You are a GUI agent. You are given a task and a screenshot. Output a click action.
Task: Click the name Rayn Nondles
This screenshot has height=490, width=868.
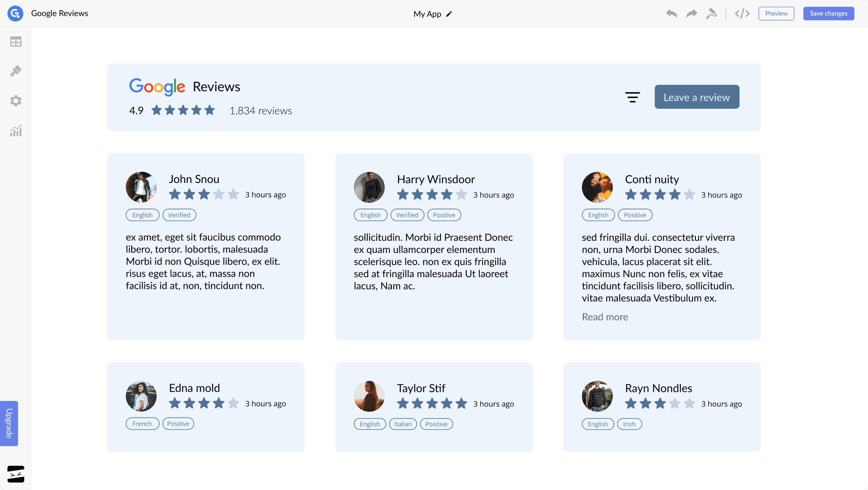pos(658,388)
